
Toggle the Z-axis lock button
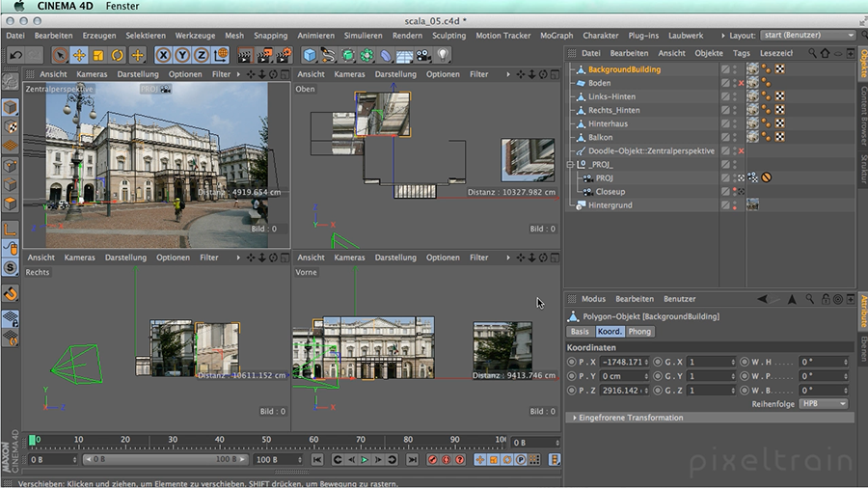coord(200,55)
